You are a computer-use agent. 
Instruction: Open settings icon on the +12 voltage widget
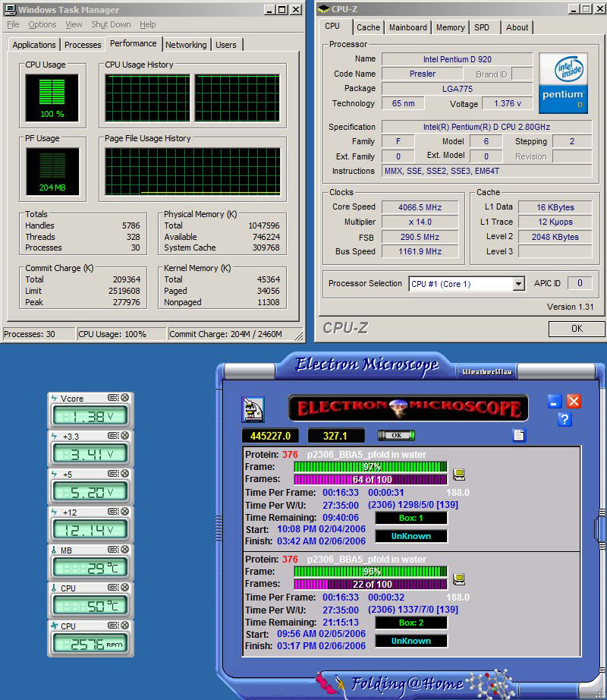point(113,511)
